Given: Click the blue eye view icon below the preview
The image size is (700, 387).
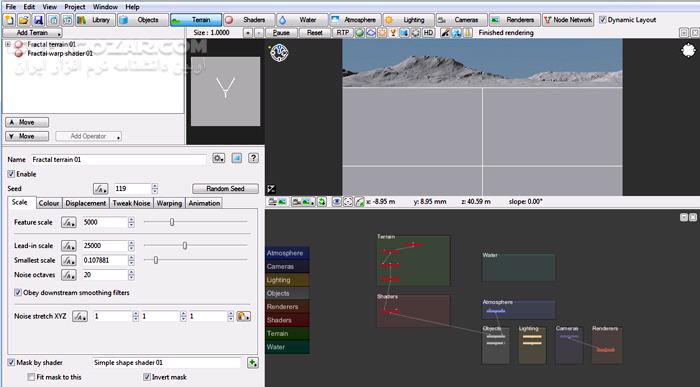Looking at the screenshot, I should point(337,202).
